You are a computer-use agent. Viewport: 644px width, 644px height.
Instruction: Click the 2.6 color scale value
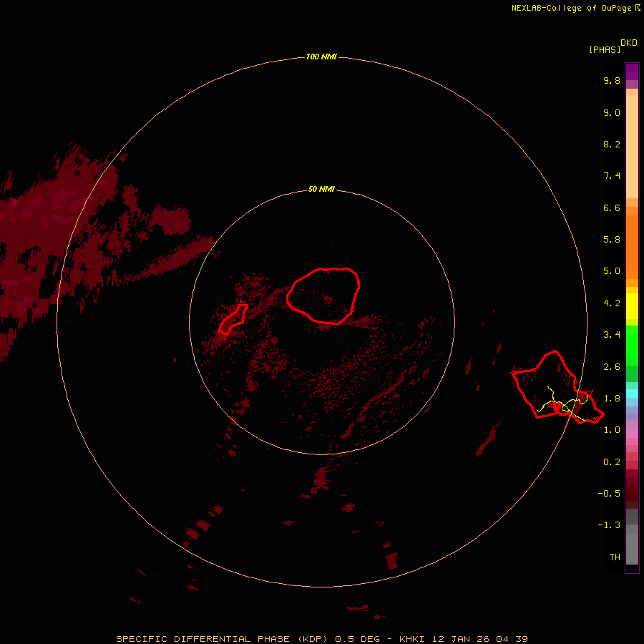[612, 367]
